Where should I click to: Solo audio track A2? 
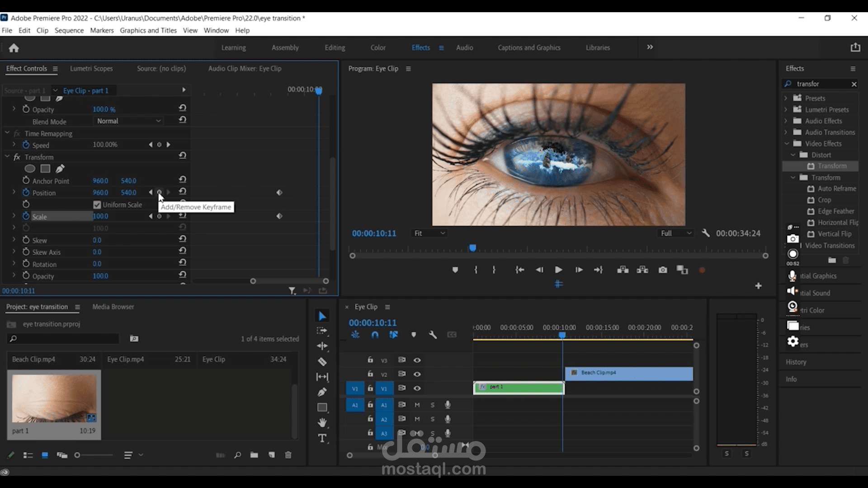[x=433, y=419]
